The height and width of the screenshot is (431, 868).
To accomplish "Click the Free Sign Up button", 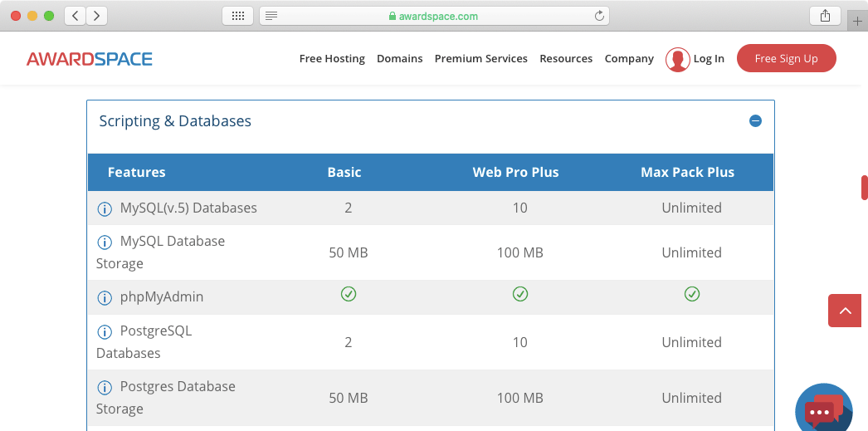I will [x=786, y=59].
